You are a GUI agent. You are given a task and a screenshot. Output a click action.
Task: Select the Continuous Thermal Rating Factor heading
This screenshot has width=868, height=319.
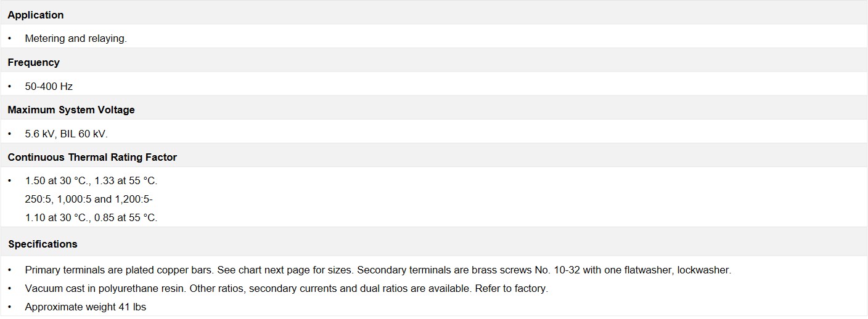(92, 157)
